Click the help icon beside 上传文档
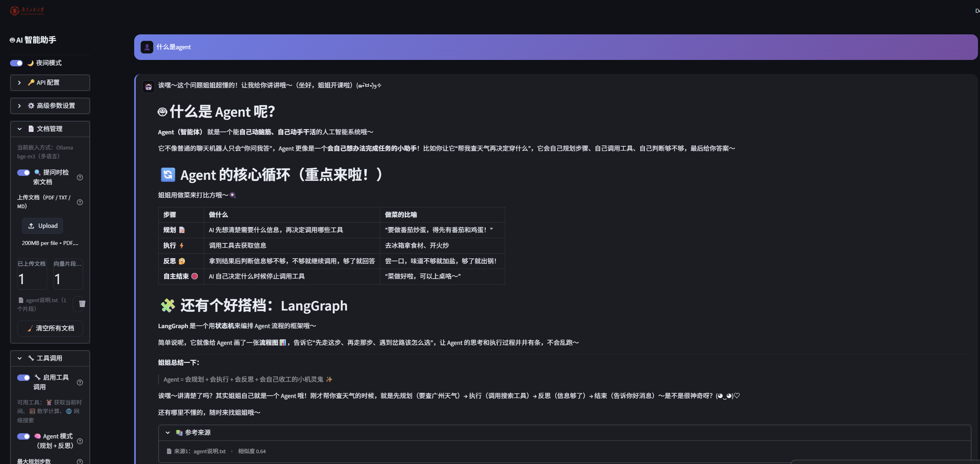The height and width of the screenshot is (464, 980). pos(80,202)
